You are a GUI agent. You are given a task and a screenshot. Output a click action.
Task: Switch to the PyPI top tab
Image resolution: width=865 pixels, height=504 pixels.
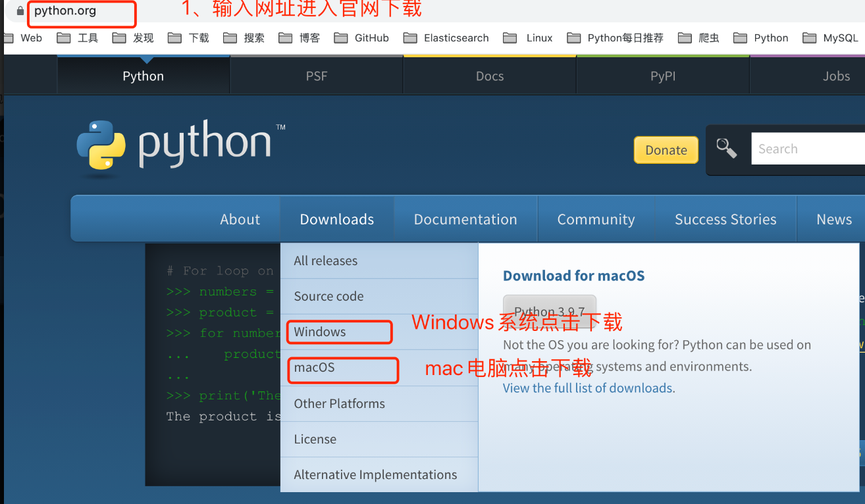(x=663, y=76)
